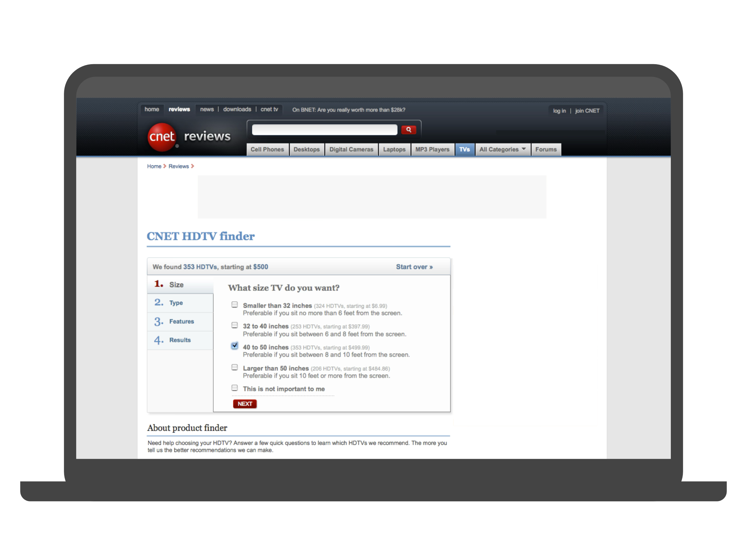The image size is (747, 560).
Task: Click the search input field
Action: pyautogui.click(x=324, y=129)
